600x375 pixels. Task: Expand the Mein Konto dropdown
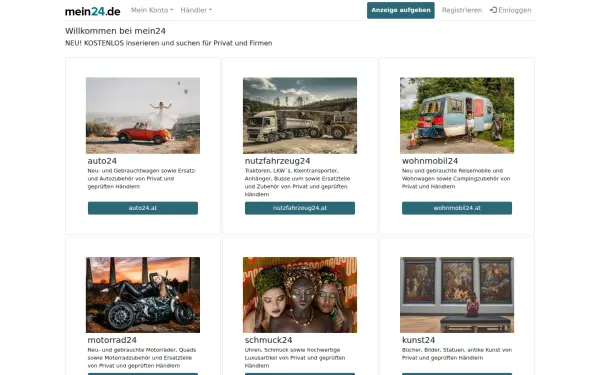tap(152, 10)
